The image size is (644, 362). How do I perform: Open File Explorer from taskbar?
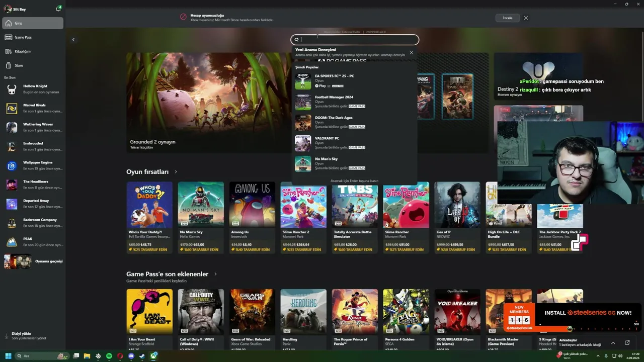87,356
